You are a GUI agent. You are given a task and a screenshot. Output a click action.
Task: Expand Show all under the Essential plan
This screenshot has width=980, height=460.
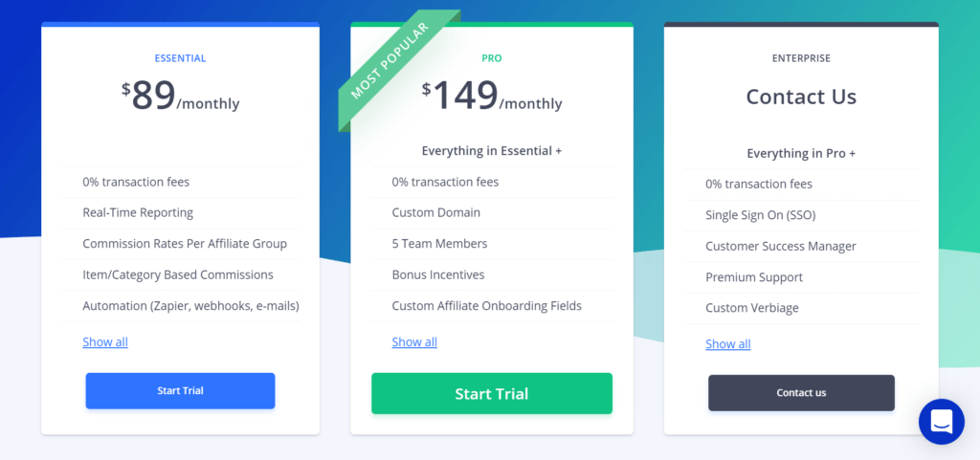105,342
